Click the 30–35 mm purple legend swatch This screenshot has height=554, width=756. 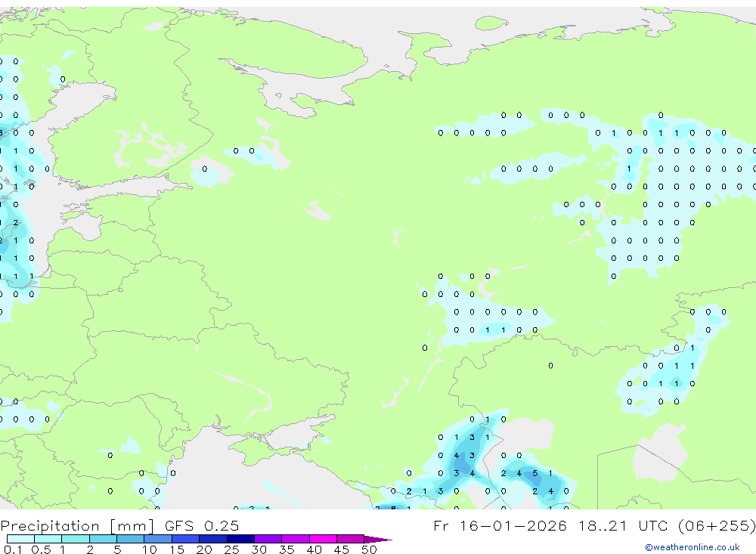(x=268, y=539)
